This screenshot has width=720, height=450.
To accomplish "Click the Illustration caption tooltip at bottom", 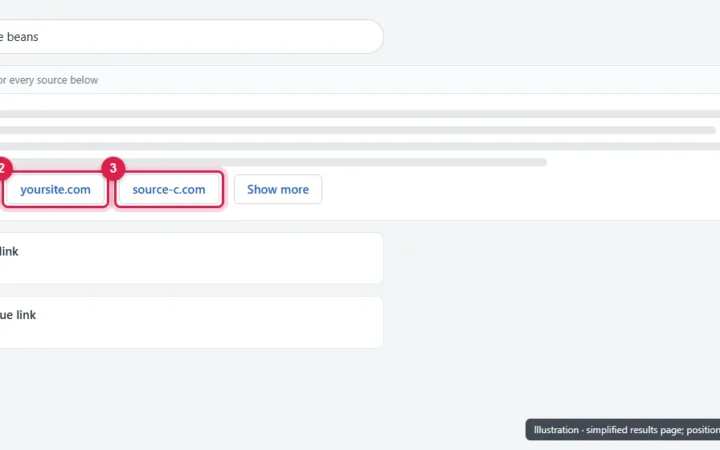I will (x=623, y=430).
